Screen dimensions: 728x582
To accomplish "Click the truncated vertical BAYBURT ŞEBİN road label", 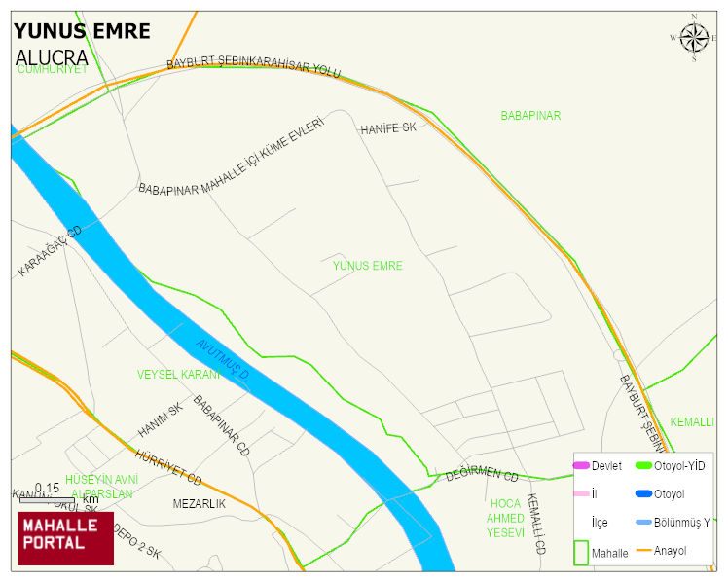I will pyautogui.click(x=642, y=413).
